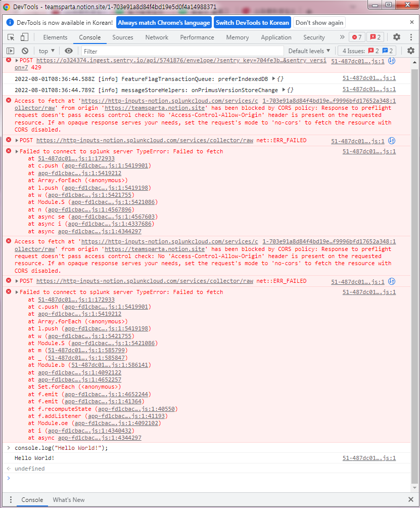This screenshot has height=508, width=420.
Task: Open the Default levels dropdown
Action: click(x=309, y=51)
